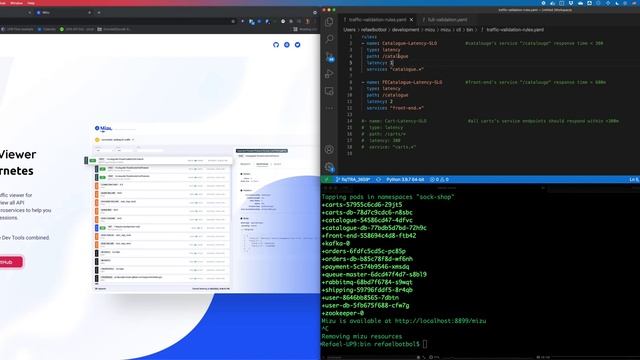This screenshot has height=360, width=640.
Task: Open a new browser tab with plus
Action: pyautogui.click(x=99, y=13)
